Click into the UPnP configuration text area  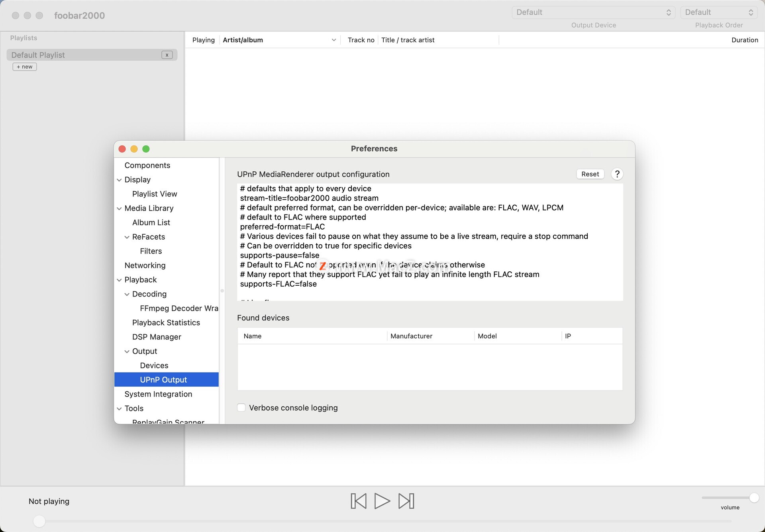(430, 242)
